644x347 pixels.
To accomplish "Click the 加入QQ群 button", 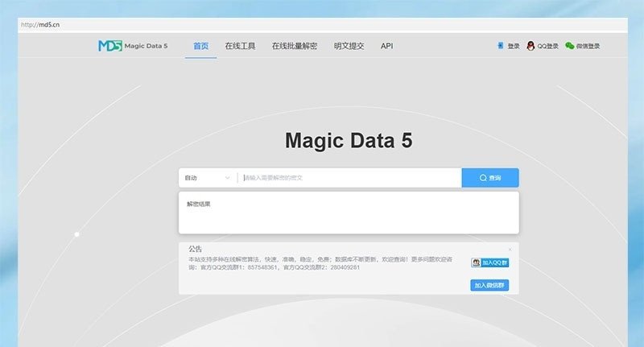I will point(490,262).
